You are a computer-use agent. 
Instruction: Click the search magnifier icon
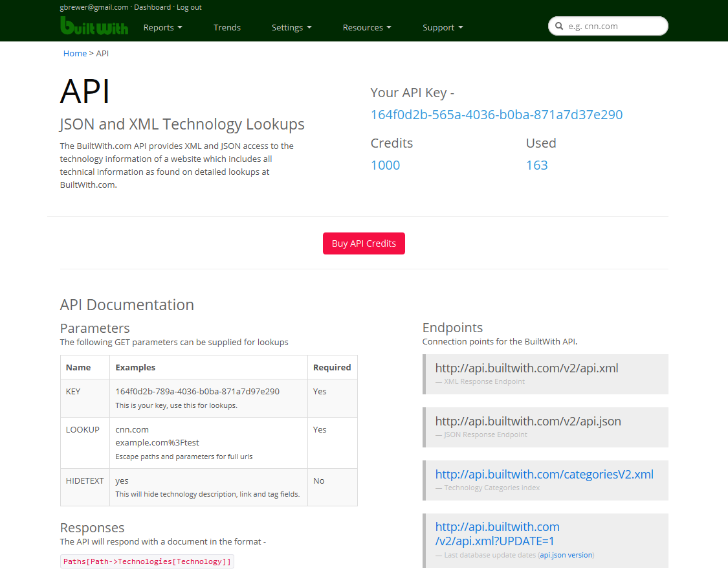pos(559,26)
